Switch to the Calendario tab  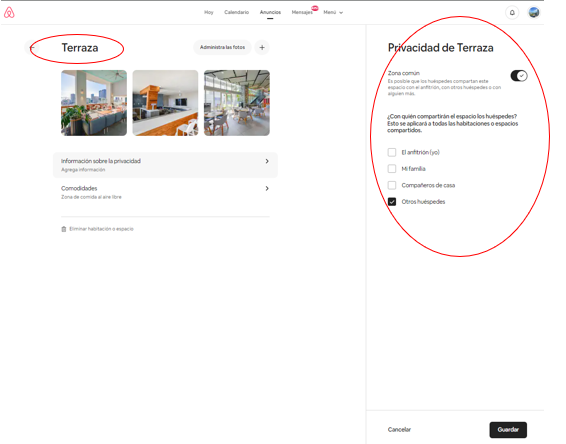click(236, 12)
